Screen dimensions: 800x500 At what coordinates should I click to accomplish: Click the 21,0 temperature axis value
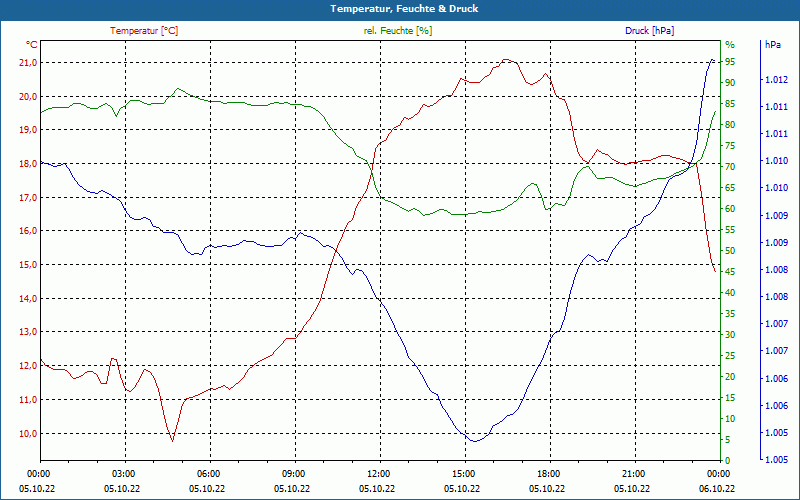(x=29, y=63)
